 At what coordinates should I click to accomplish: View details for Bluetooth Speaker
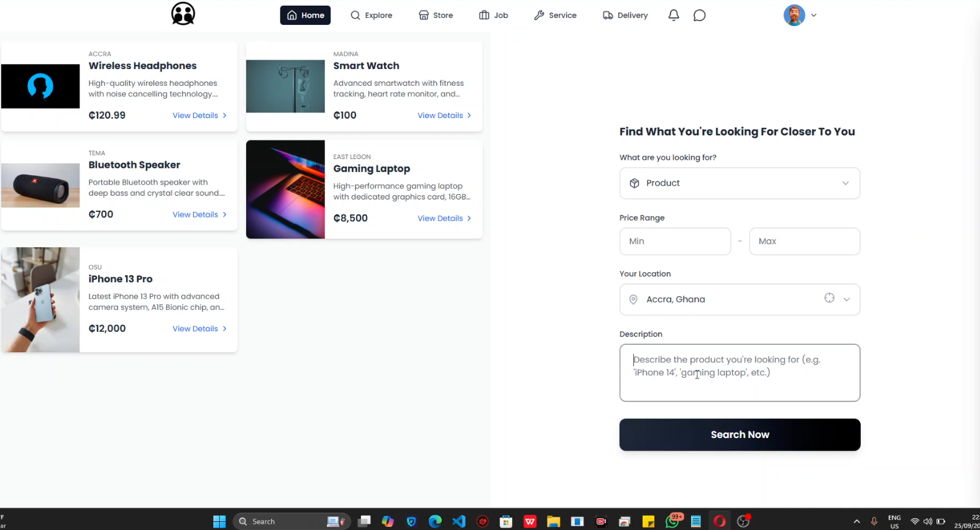point(199,214)
